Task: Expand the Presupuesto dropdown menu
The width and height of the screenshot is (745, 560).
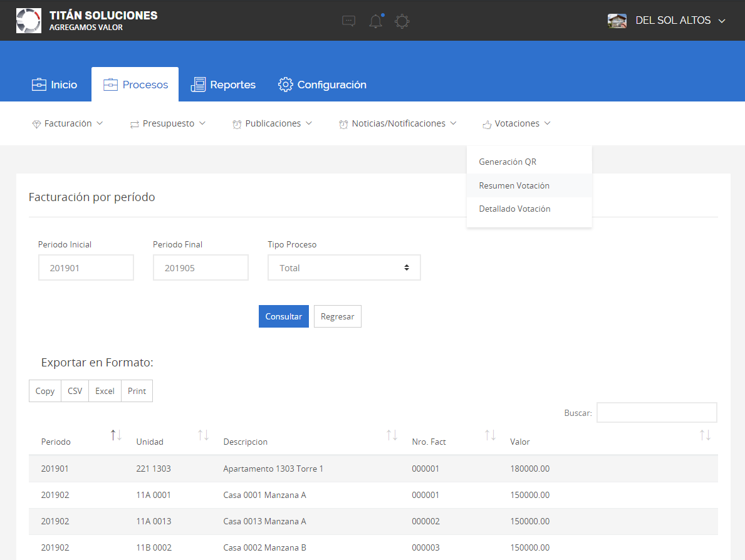Action: (x=168, y=124)
